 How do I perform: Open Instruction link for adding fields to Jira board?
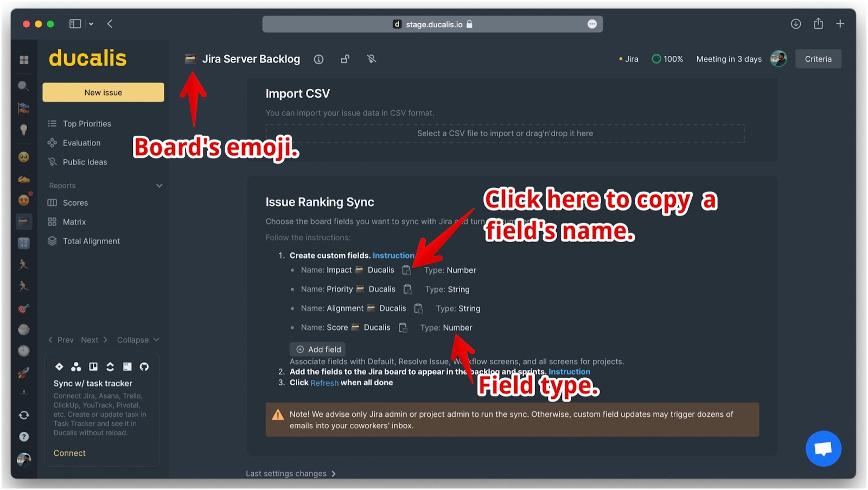[569, 372]
